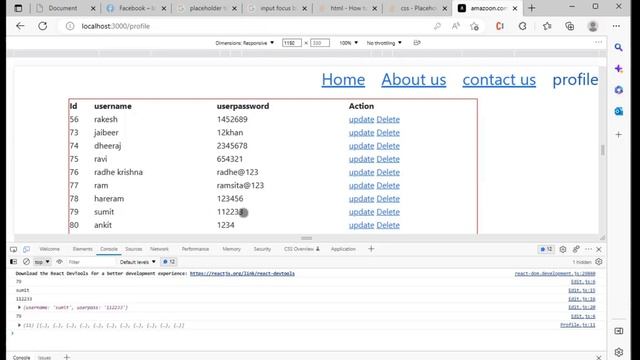
Task: Open the No throttling dropdown
Action: click(384, 43)
